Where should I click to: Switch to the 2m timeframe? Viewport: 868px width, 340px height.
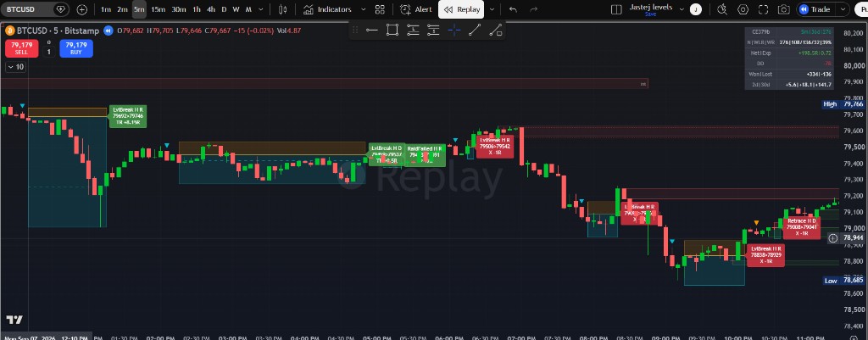122,9
